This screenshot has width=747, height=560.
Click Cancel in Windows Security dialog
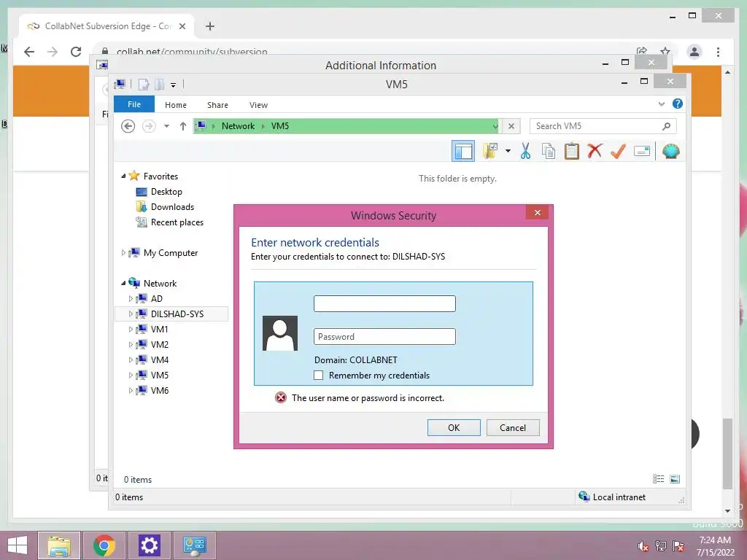coord(513,427)
